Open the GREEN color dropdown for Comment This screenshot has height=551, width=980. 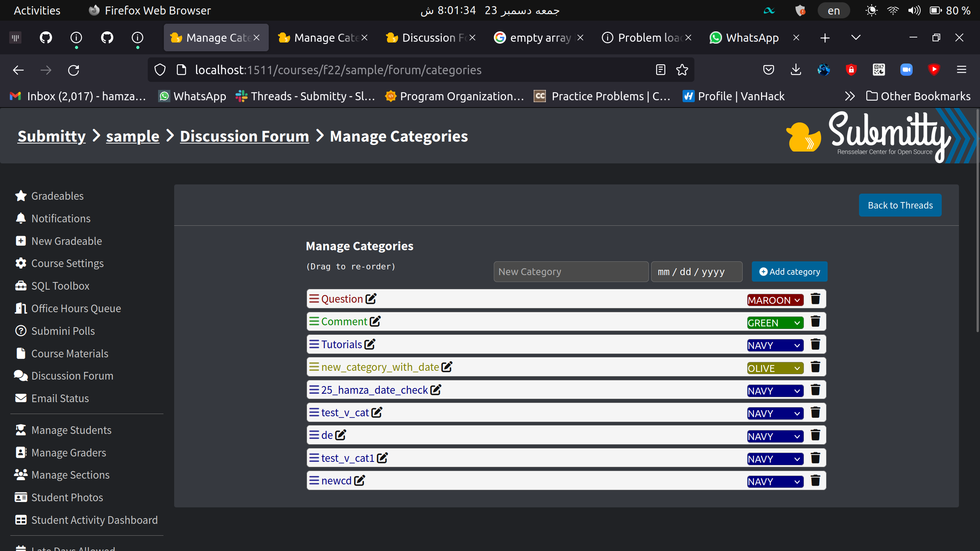(x=774, y=323)
